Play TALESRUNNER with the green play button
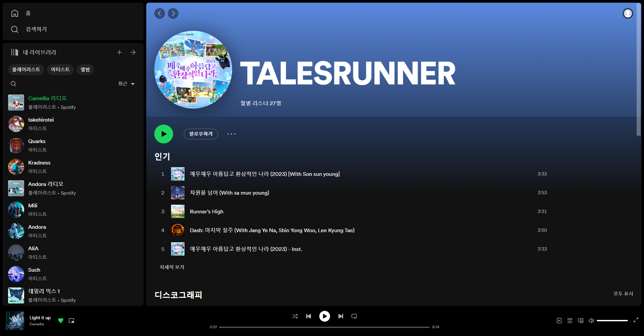 [164, 134]
